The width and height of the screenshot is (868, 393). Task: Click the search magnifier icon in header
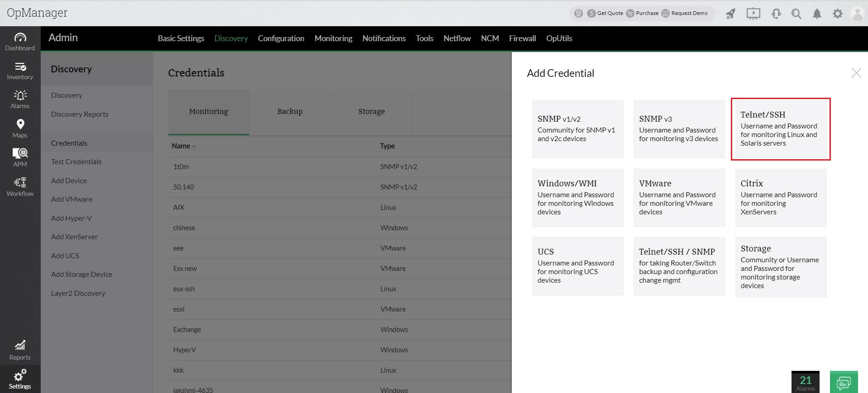pyautogui.click(x=796, y=14)
